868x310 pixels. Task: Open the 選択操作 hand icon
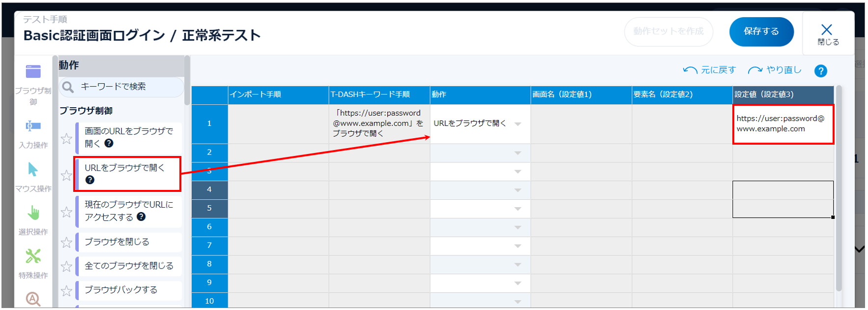pos(33,213)
